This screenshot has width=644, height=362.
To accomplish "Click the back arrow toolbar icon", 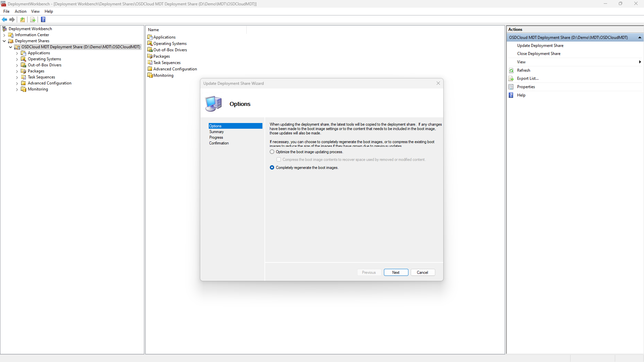I will 5,20.
